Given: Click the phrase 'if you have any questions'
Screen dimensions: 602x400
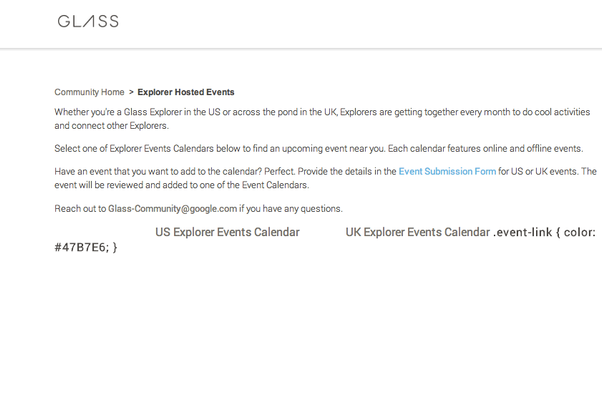Looking at the screenshot, I should point(291,208).
